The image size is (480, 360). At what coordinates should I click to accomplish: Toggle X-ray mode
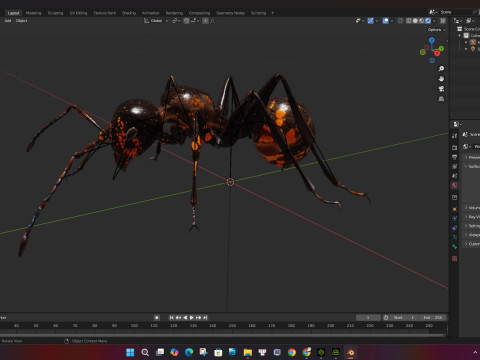(400, 21)
